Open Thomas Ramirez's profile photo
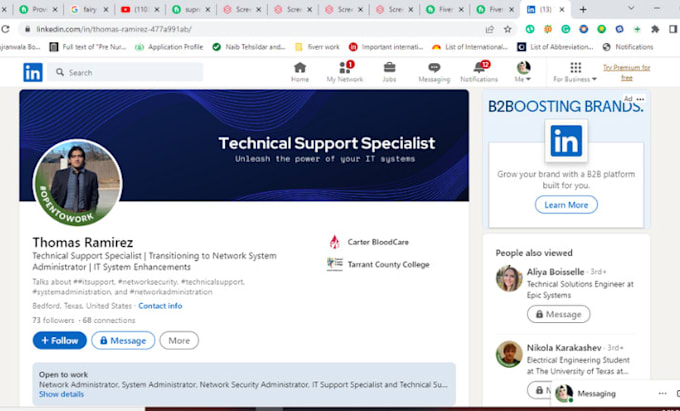Screen dimensions: 680x411 click(78, 183)
